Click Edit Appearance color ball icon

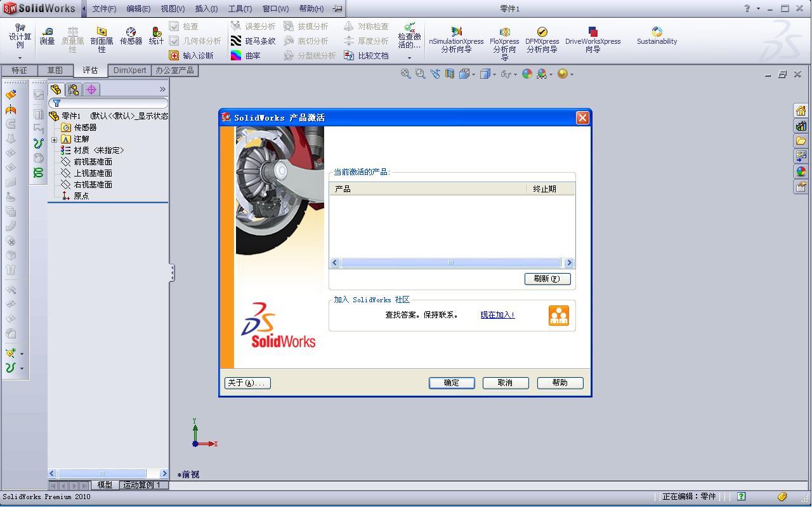pos(527,74)
